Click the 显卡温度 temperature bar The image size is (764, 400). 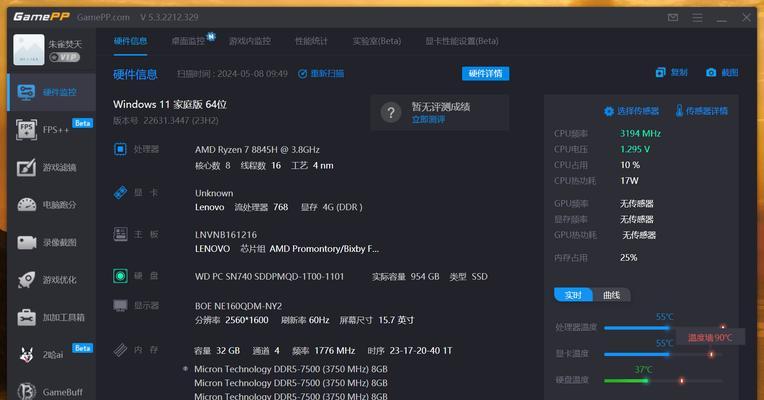pyautogui.click(x=663, y=354)
